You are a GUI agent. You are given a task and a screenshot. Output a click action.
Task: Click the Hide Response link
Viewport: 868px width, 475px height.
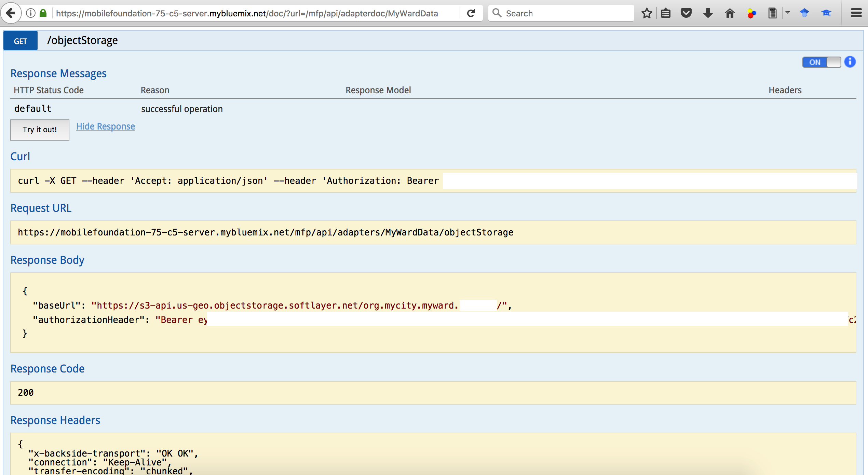pyautogui.click(x=105, y=126)
